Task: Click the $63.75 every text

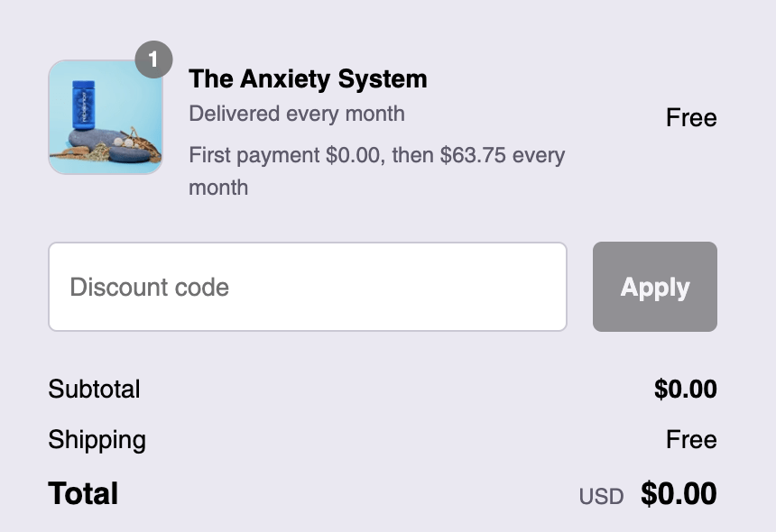Action: tap(502, 155)
